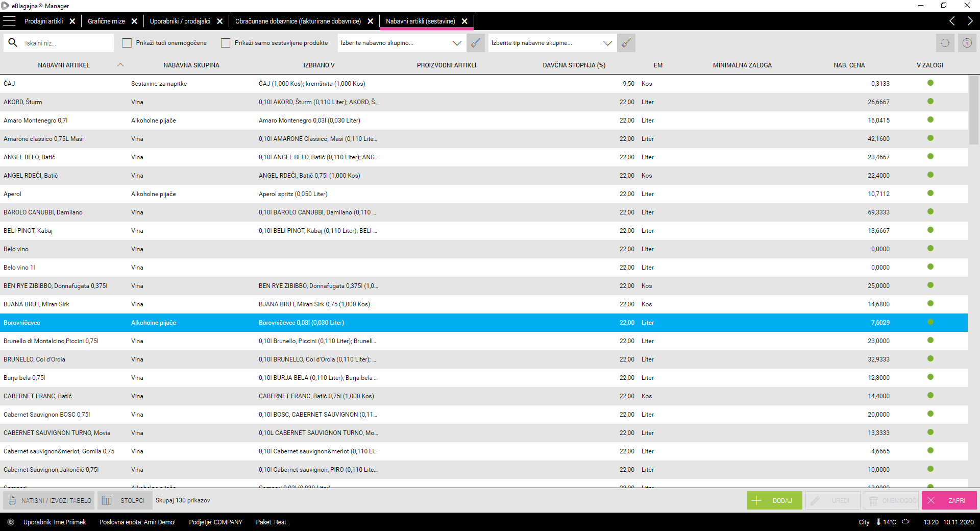This screenshot has height=531, width=980.
Task: Click the green DODAJ button
Action: [x=774, y=500]
